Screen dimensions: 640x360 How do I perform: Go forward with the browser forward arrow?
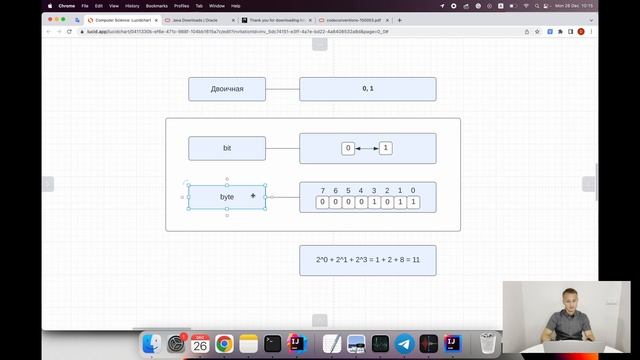[59, 31]
